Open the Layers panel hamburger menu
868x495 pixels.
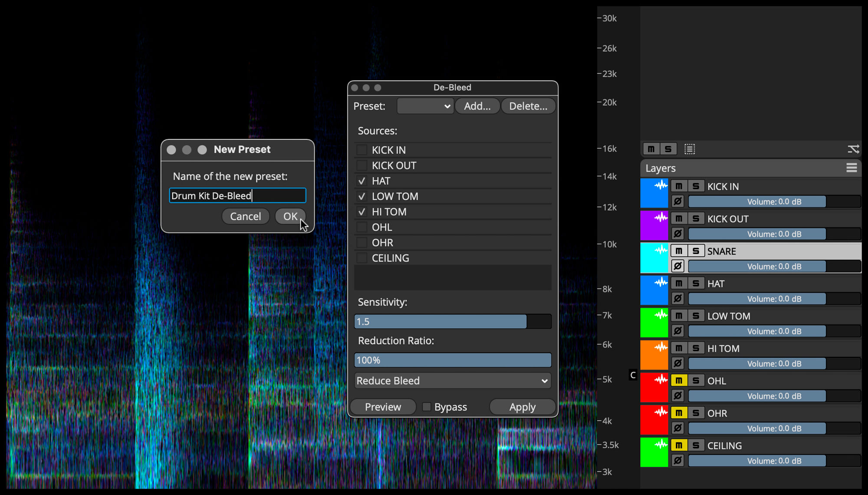tap(851, 168)
